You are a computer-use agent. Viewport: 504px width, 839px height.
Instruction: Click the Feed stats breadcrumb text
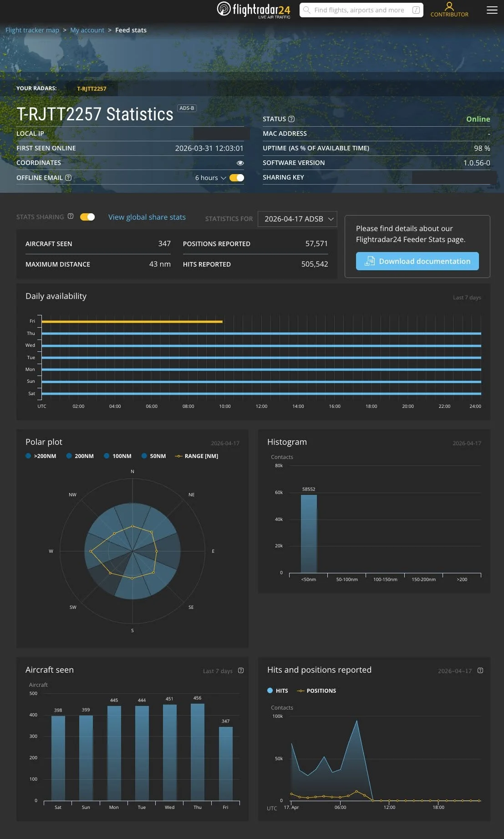[x=131, y=30]
